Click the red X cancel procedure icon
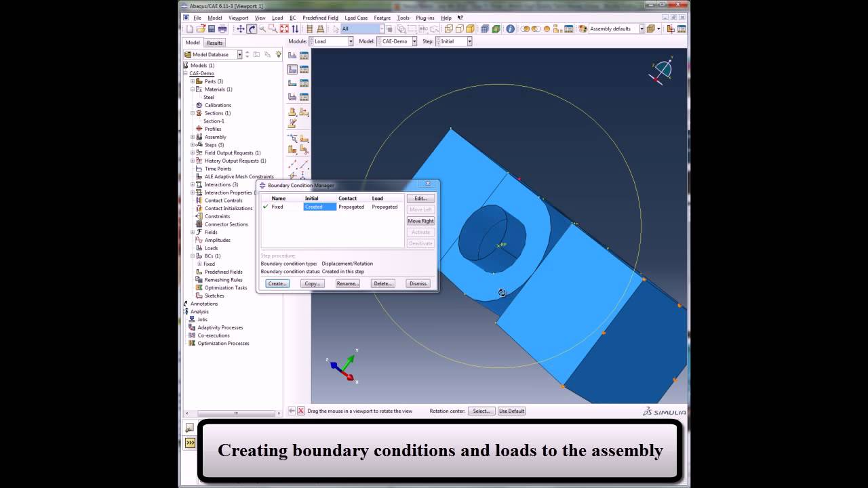 (301, 411)
